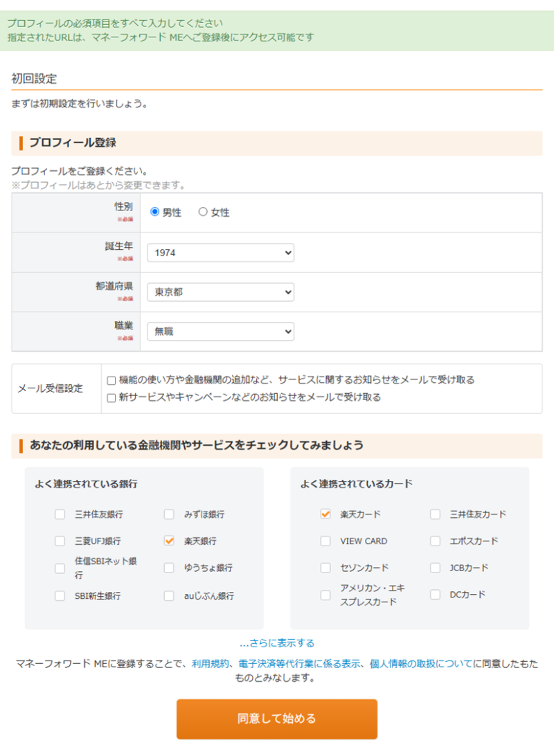This screenshot has height=756, width=554.
Task: Click the 同意して始める button
Action: (277, 719)
